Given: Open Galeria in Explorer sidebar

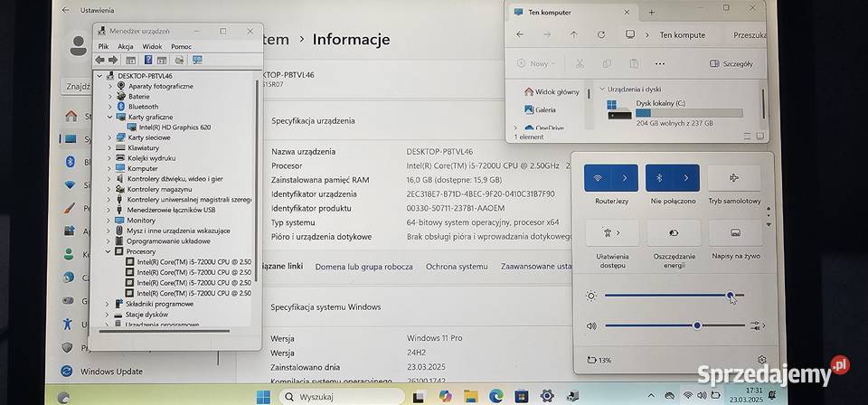Looking at the screenshot, I should click(540, 109).
